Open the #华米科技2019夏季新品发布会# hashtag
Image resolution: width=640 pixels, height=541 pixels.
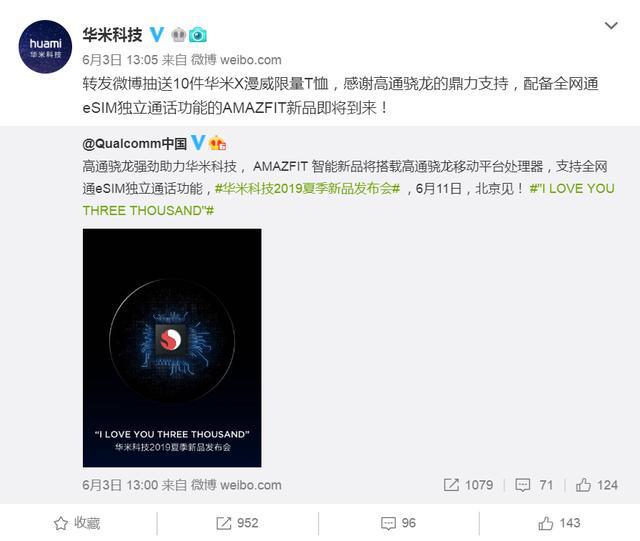(x=307, y=189)
